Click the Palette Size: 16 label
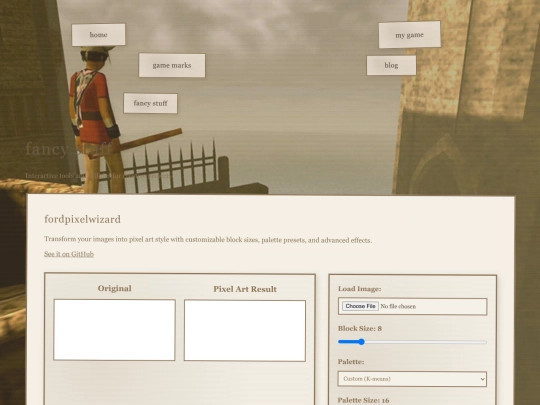This screenshot has height=405, width=540. coord(363,400)
